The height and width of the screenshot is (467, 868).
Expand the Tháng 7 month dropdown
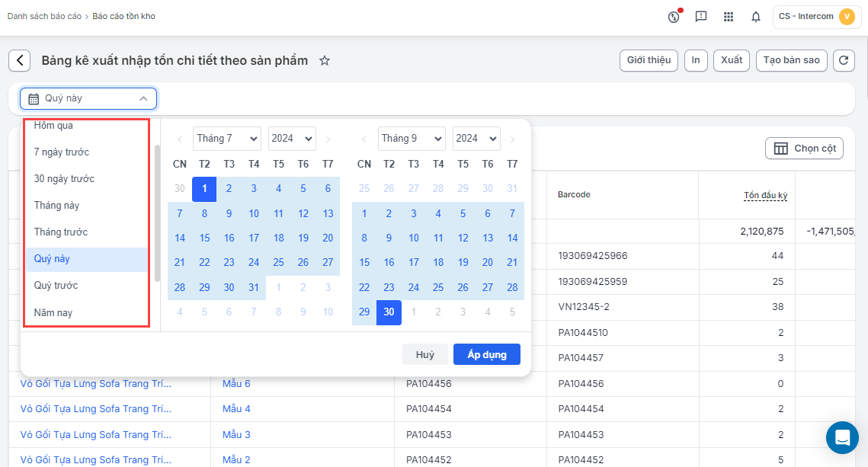click(226, 139)
